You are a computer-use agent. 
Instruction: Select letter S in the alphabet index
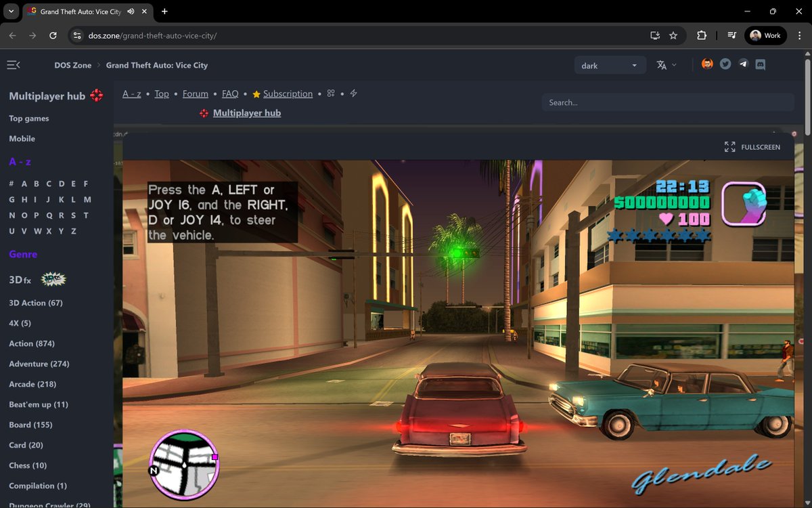pyautogui.click(x=73, y=215)
